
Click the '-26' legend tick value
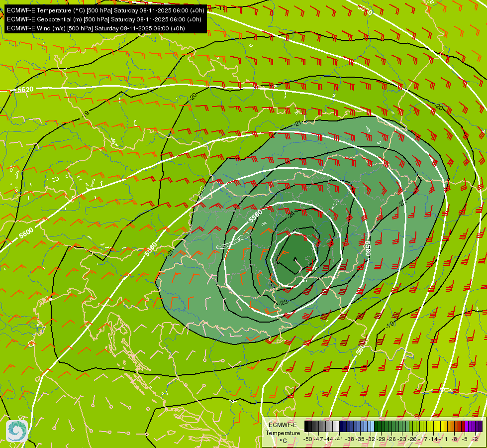click(x=391, y=439)
